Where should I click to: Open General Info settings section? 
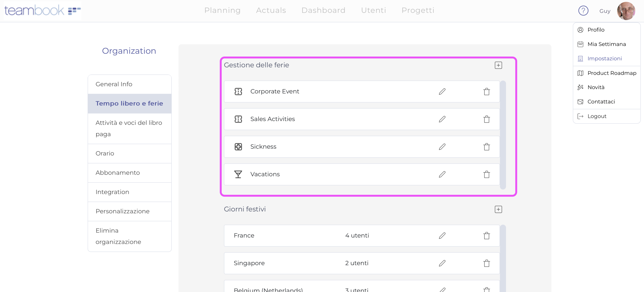[x=114, y=84]
